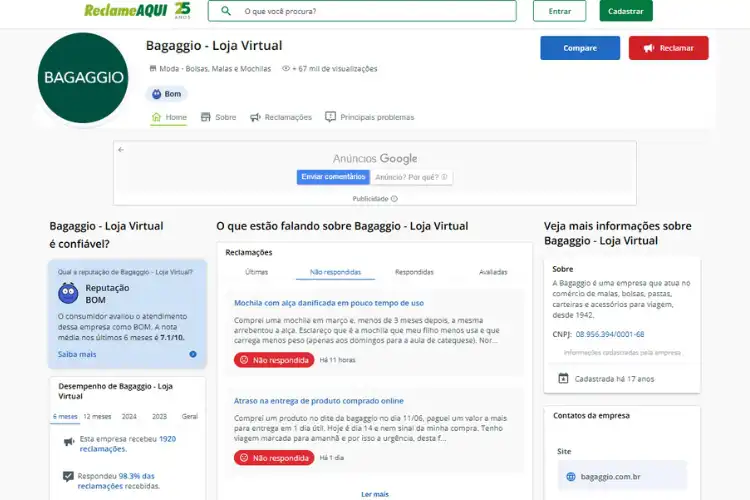
Task: Click the Home house icon
Action: [x=156, y=117]
